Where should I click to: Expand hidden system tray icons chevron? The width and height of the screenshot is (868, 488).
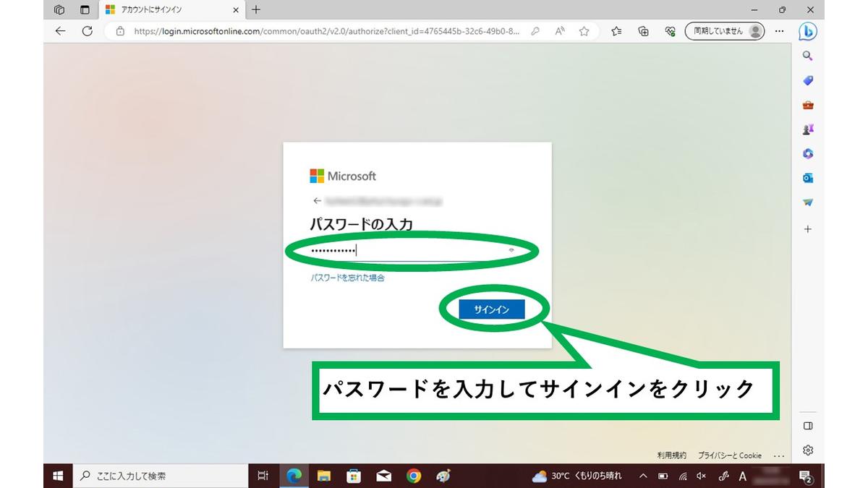pos(643,476)
